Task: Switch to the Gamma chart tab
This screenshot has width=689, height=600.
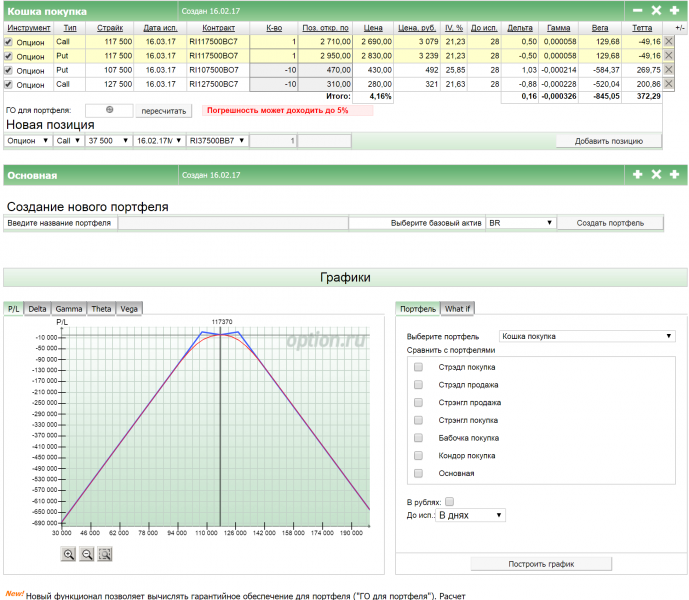Action: click(69, 309)
